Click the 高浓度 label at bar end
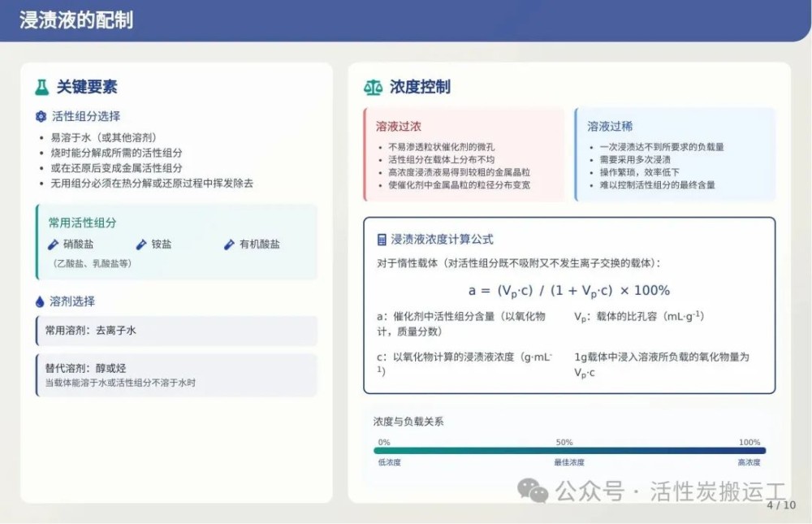The image size is (812, 524). 749,462
